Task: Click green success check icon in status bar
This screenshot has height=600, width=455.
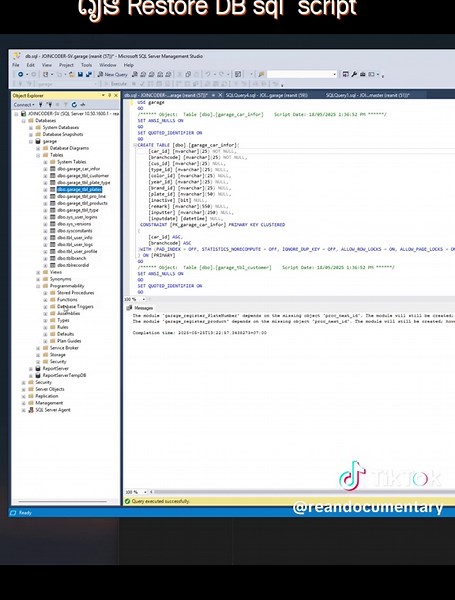Action: pos(127,501)
